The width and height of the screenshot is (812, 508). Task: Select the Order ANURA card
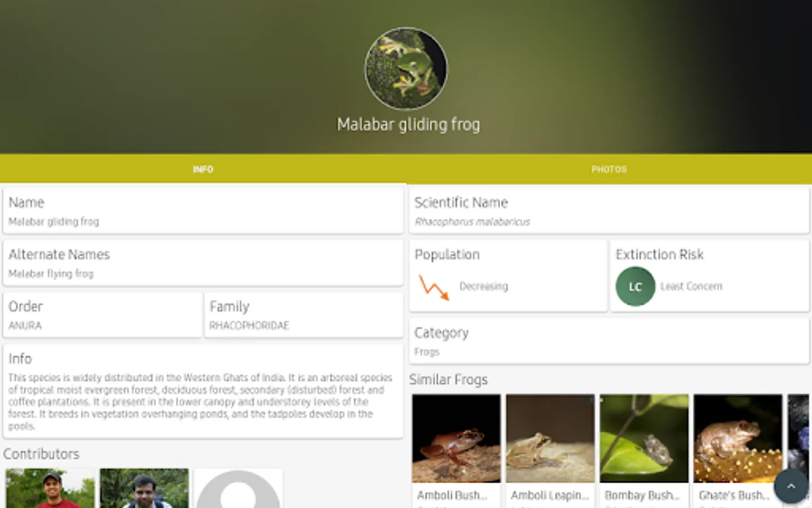(102, 314)
